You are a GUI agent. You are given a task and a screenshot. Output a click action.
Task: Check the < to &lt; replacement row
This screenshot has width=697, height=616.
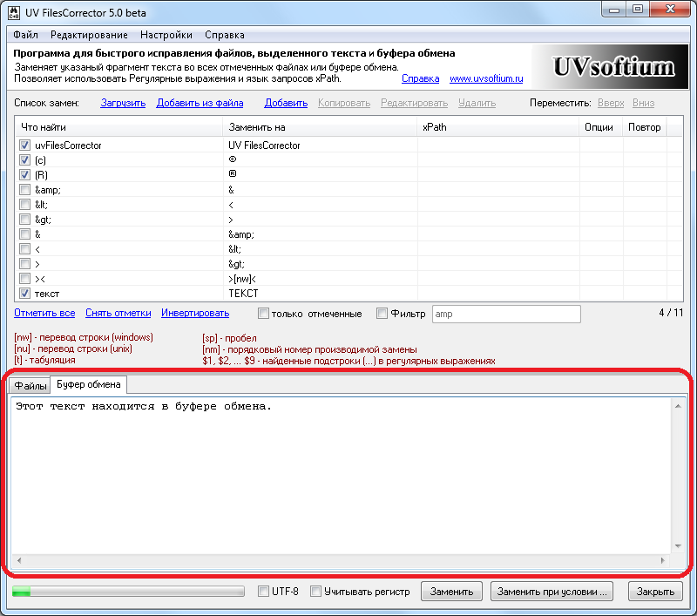coord(24,249)
